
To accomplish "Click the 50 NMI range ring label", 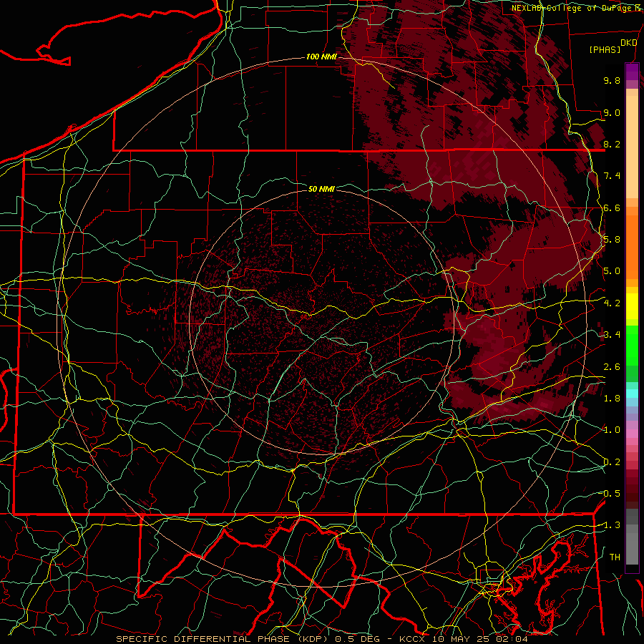I will [x=321, y=189].
